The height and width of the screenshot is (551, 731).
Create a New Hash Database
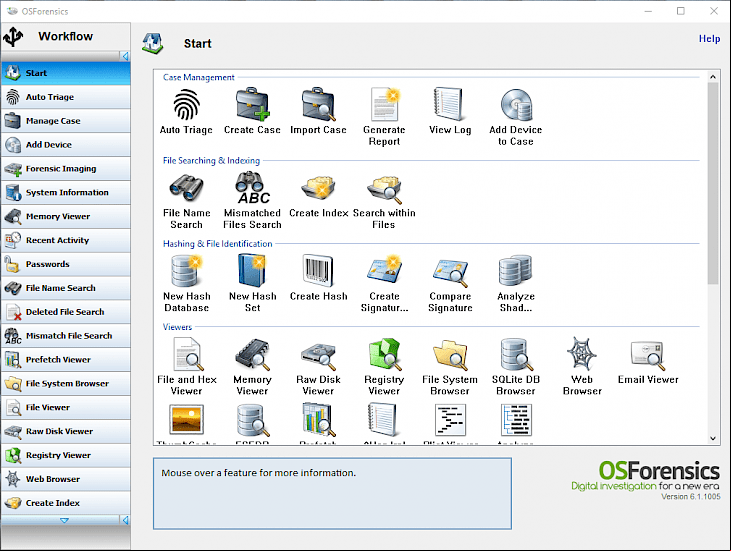click(x=186, y=283)
